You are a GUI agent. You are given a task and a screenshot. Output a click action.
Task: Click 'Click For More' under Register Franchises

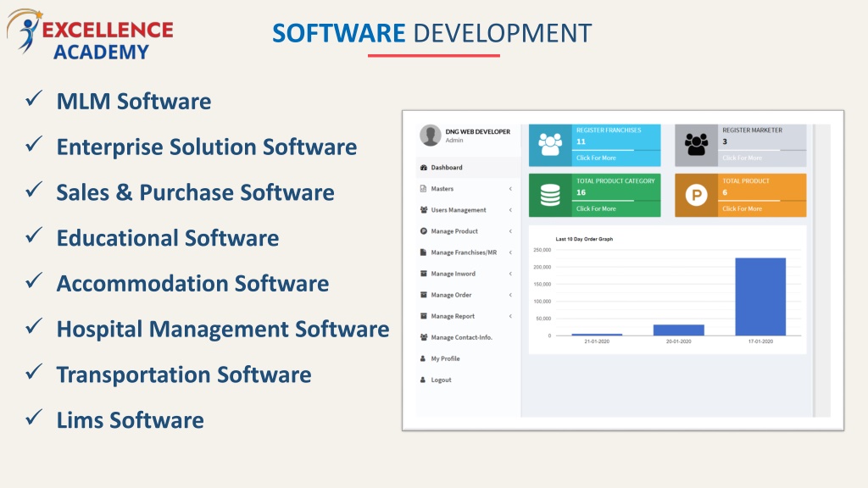(x=596, y=158)
